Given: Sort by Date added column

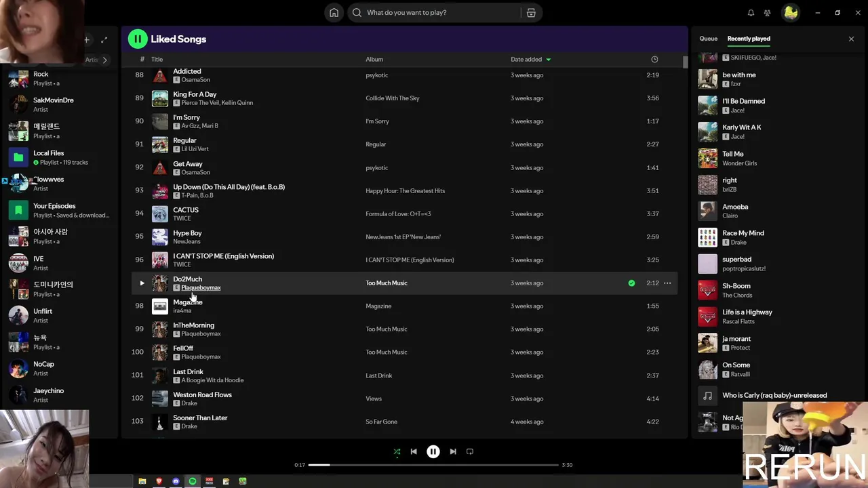Looking at the screenshot, I should 530,60.
